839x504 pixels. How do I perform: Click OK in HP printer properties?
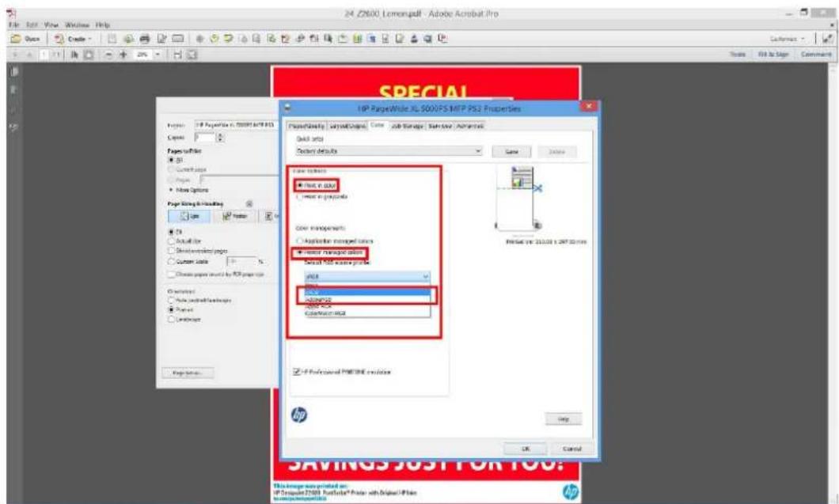(526, 449)
